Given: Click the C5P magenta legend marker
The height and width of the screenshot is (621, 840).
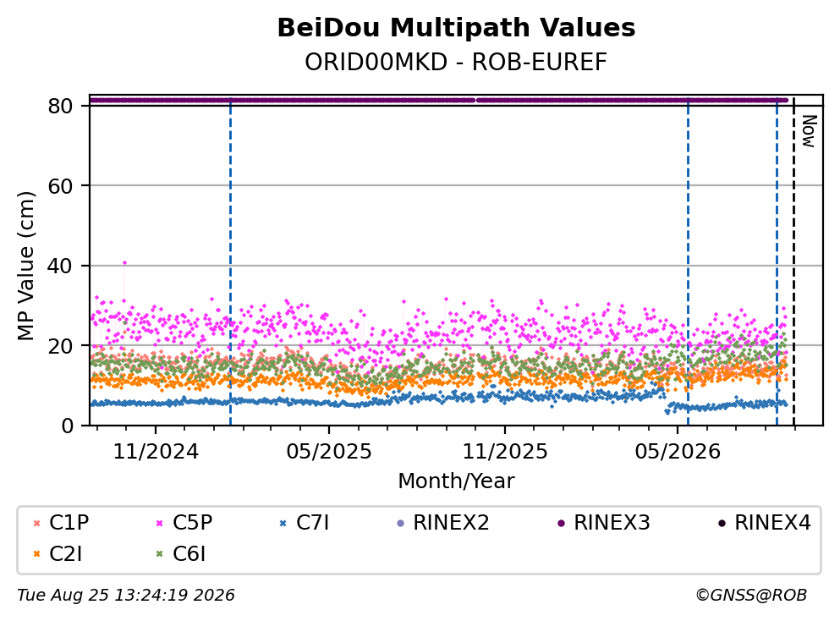Looking at the screenshot, I should pyautogui.click(x=160, y=523).
